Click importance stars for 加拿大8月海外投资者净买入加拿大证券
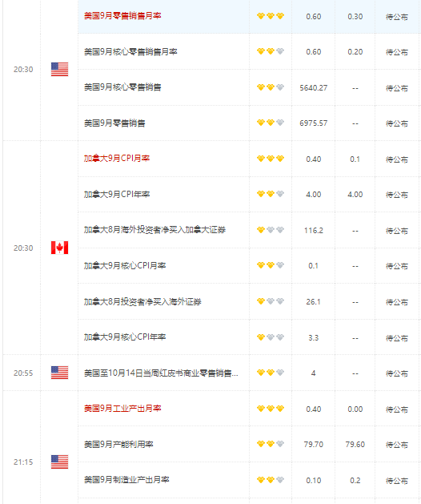 pyautogui.click(x=271, y=230)
